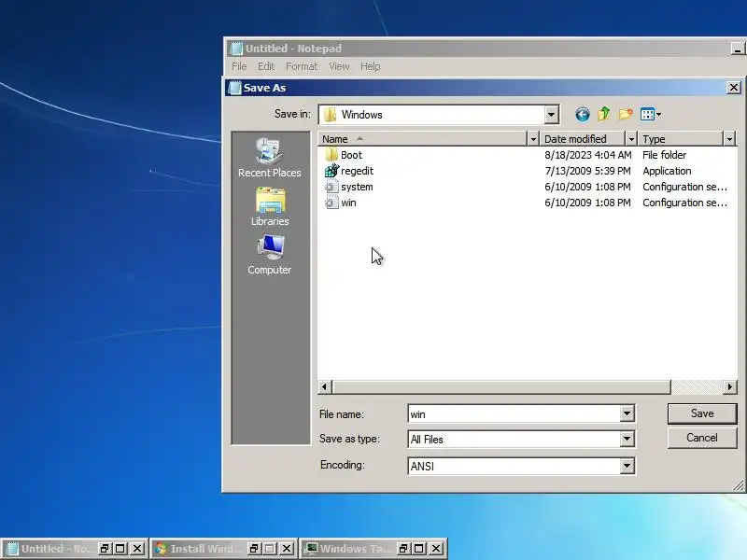Open the view menu icon
Screen dimensions: 747x560
click(x=650, y=114)
